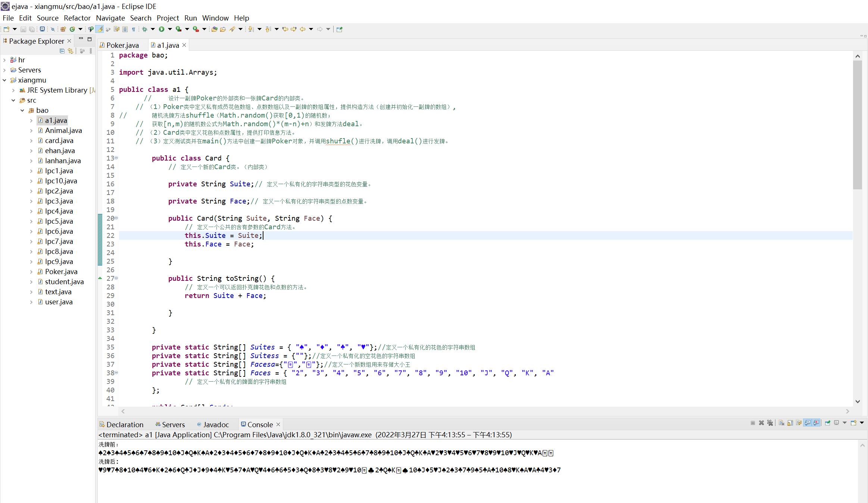The width and height of the screenshot is (868, 503).
Task: Open the New Java Package wizard icon
Action: (x=63, y=29)
